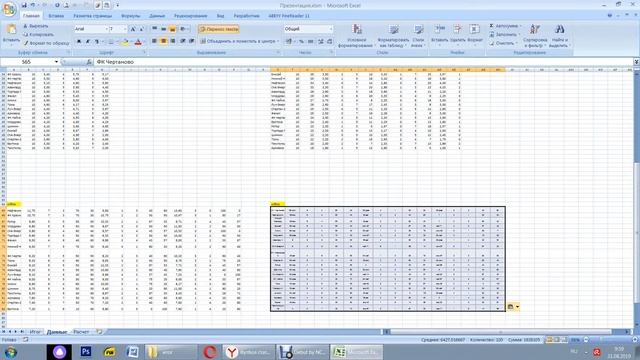Screen dimensions: 640x360
Task: Toggle center horizontal alignment
Action: tap(163, 41)
